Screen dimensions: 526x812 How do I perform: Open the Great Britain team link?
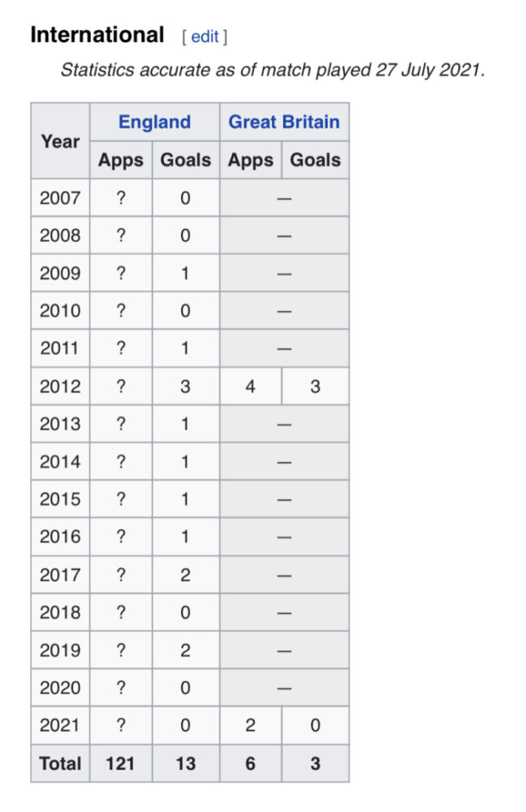284,123
